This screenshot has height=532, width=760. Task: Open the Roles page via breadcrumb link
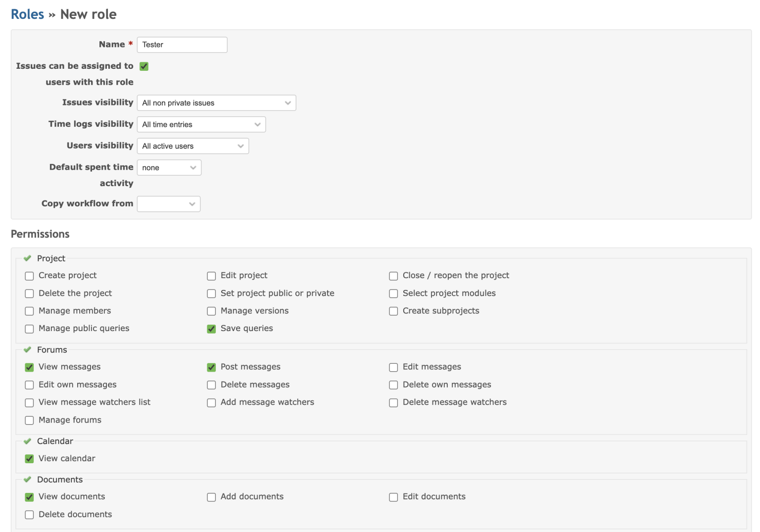point(27,14)
